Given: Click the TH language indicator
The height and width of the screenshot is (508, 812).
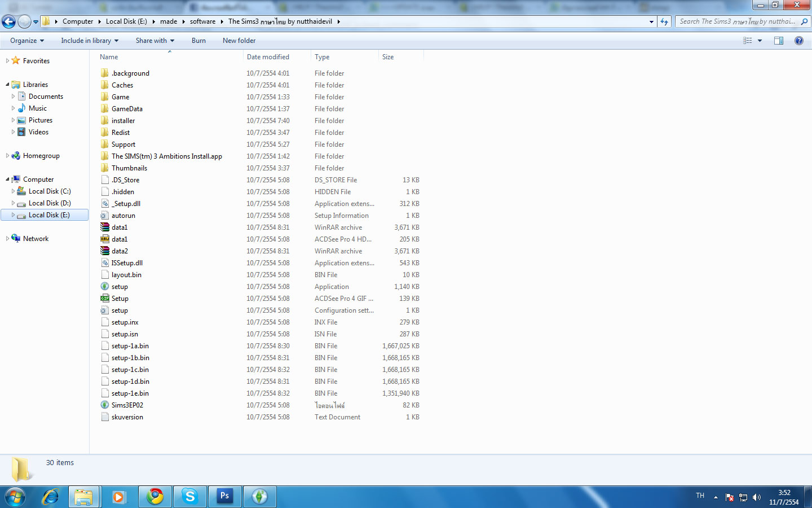Looking at the screenshot, I should 700,496.
